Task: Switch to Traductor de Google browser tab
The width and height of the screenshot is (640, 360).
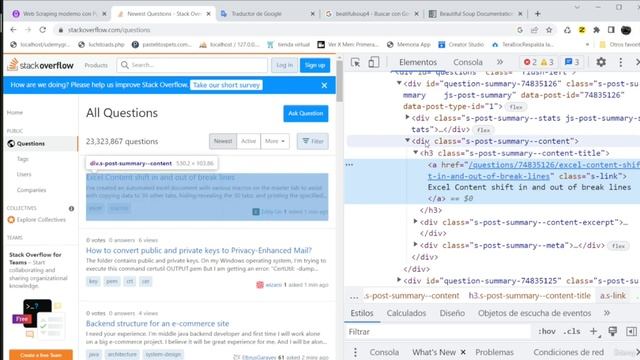Action: (x=268, y=13)
